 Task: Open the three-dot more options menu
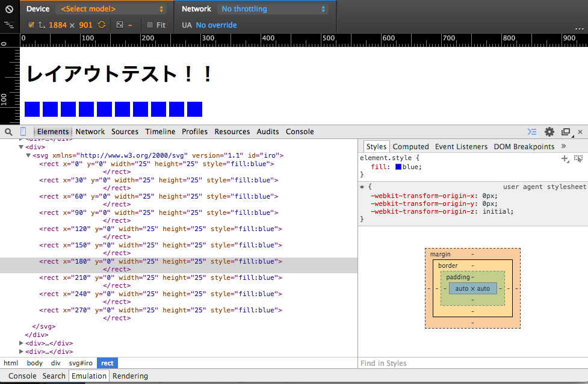coord(580,28)
